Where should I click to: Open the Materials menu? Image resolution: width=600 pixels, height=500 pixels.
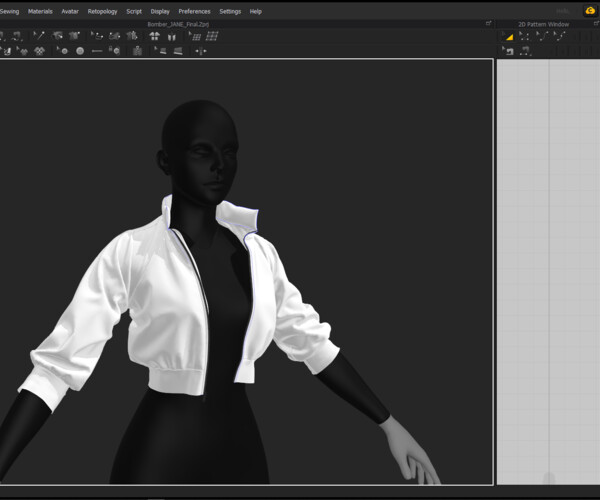40,11
